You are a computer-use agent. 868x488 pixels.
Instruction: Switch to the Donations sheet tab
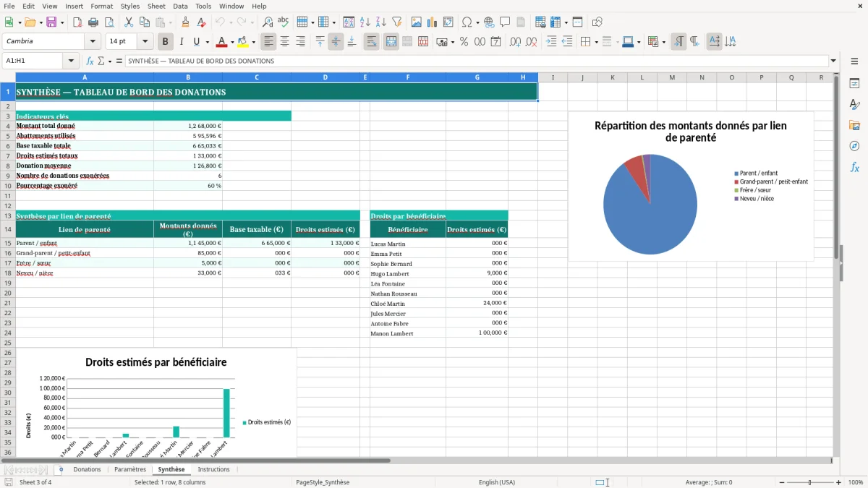(87, 469)
